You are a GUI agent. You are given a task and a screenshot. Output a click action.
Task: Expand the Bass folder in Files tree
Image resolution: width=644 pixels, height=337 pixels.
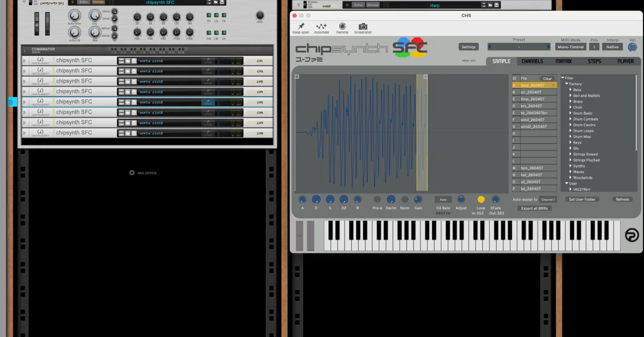pyautogui.click(x=570, y=90)
